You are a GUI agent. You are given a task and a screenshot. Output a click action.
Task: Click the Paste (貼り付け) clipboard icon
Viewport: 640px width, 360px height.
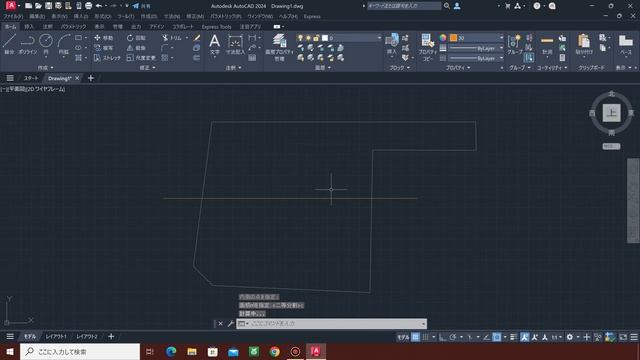pos(584,44)
